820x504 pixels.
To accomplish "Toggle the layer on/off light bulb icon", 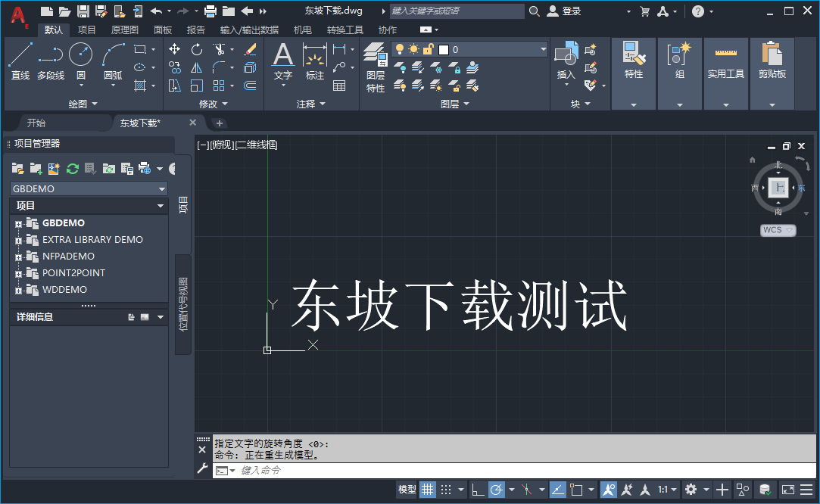I will (x=400, y=48).
